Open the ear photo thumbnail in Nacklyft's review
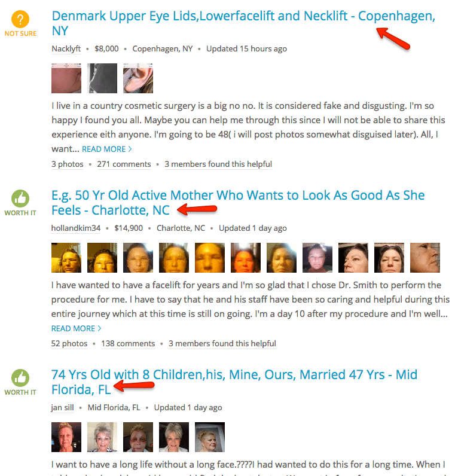The width and height of the screenshot is (458, 476). click(x=138, y=78)
